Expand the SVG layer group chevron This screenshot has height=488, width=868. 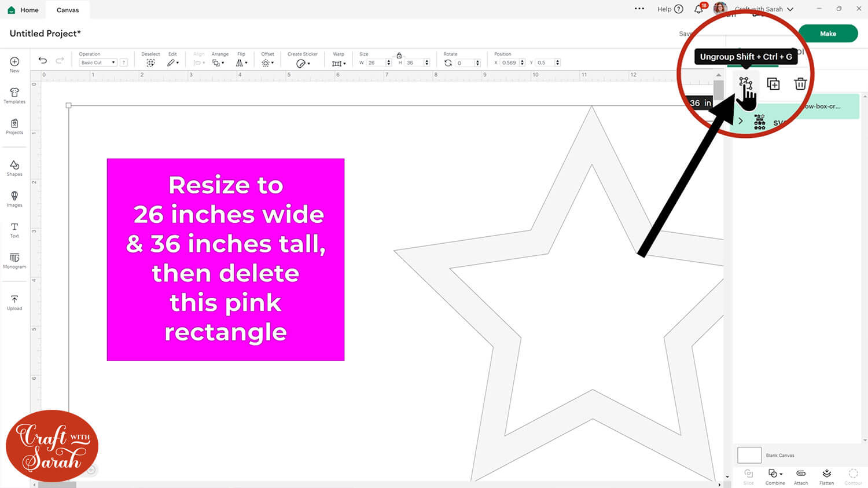tap(741, 121)
